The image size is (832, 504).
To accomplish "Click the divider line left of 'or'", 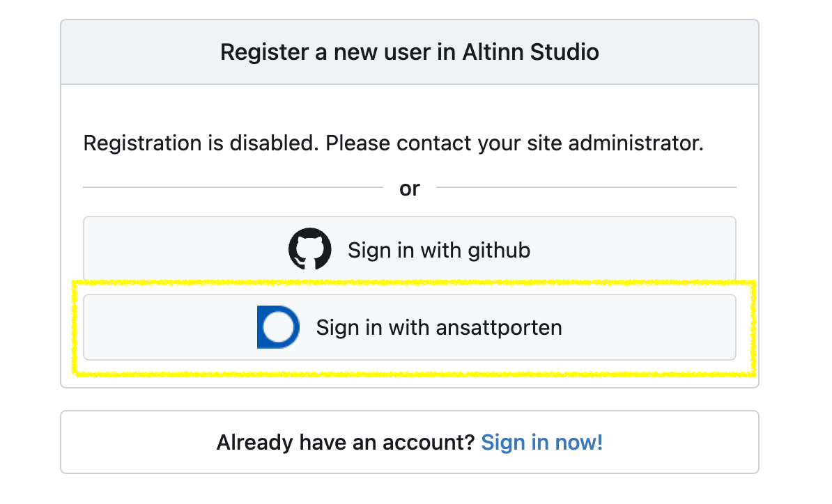I will tap(233, 187).
